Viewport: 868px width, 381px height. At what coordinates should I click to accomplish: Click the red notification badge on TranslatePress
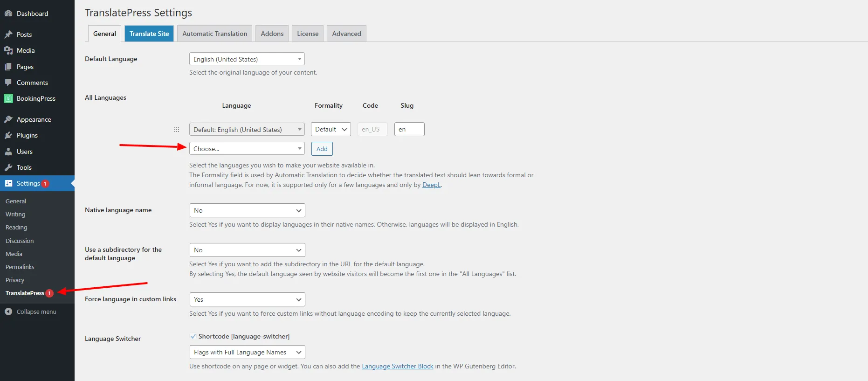[x=49, y=293]
